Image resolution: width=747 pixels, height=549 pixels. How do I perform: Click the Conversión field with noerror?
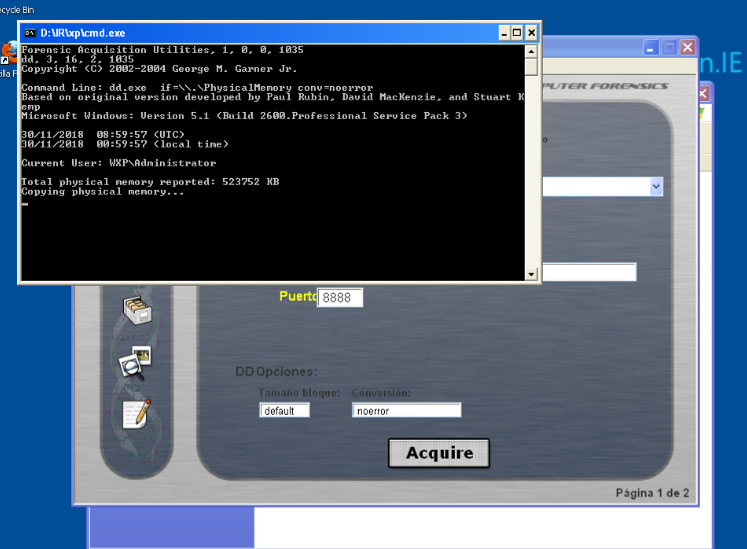tap(406, 410)
